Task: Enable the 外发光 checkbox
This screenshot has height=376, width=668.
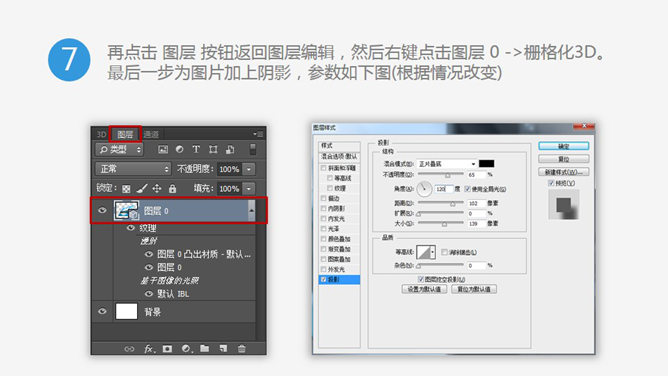Action: pos(324,269)
